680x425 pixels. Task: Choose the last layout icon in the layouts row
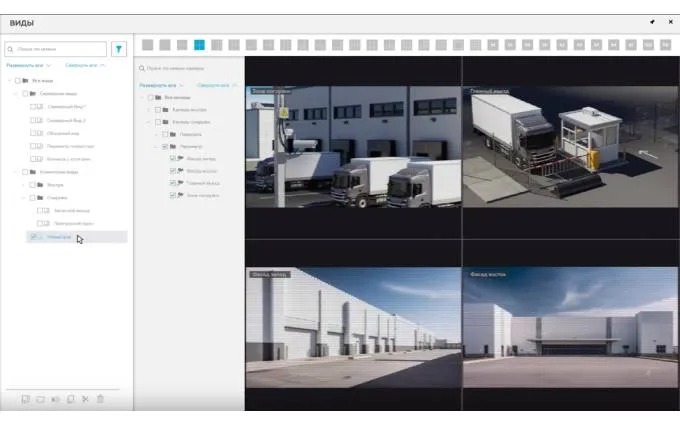pos(665,45)
